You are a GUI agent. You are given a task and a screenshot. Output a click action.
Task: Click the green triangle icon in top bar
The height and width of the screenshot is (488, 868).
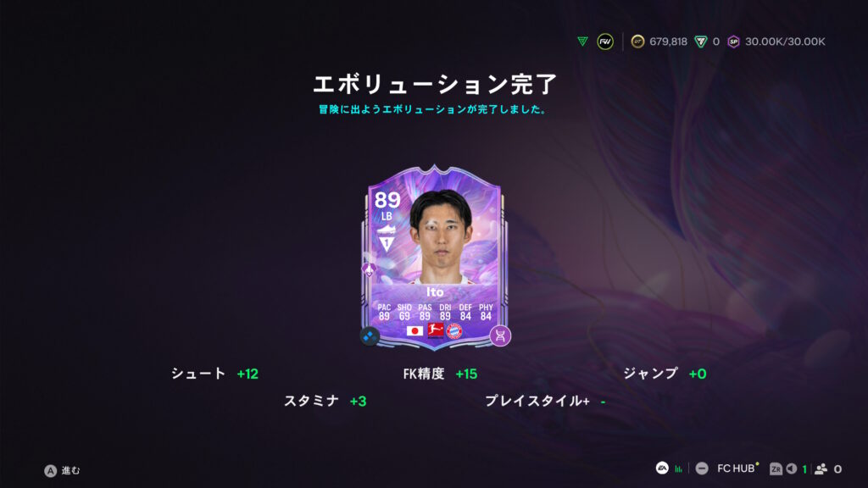582,42
